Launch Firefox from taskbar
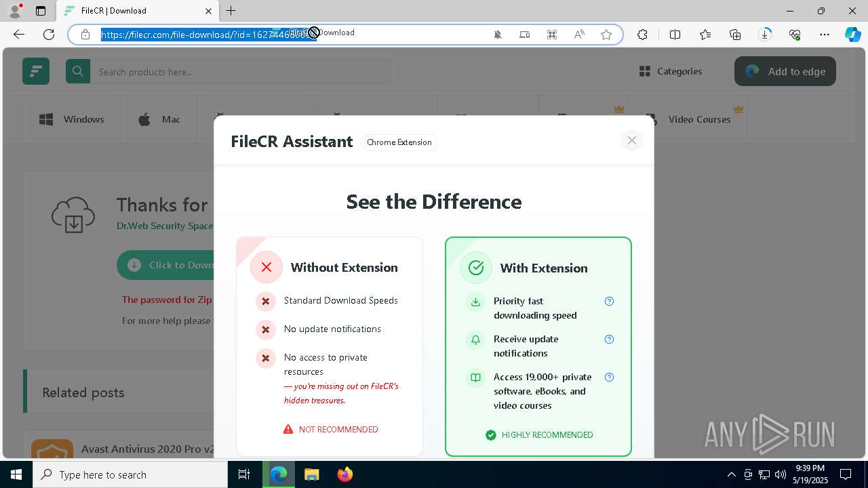This screenshot has width=868, height=488. 344,474
